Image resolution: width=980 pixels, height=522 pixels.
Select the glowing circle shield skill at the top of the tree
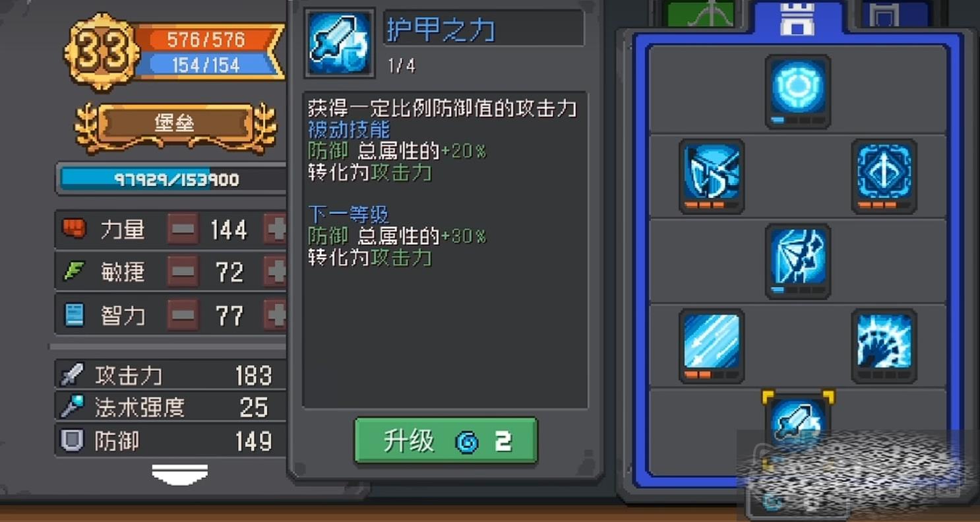(x=798, y=91)
